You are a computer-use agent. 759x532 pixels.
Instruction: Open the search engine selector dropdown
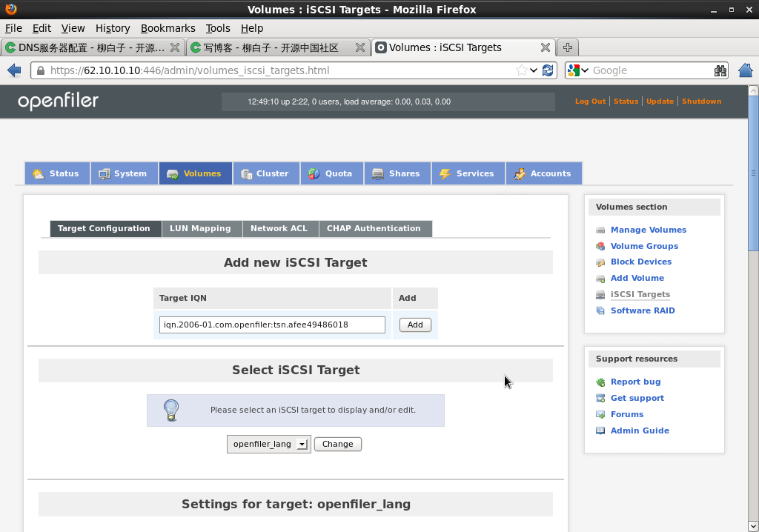tap(578, 70)
